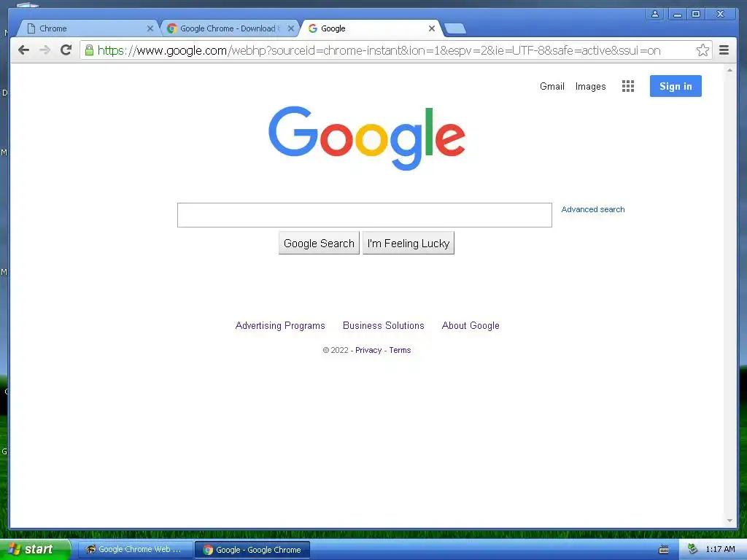The width and height of the screenshot is (747, 560).
Task: Click the scrollbar up arrow
Action: coord(729,70)
